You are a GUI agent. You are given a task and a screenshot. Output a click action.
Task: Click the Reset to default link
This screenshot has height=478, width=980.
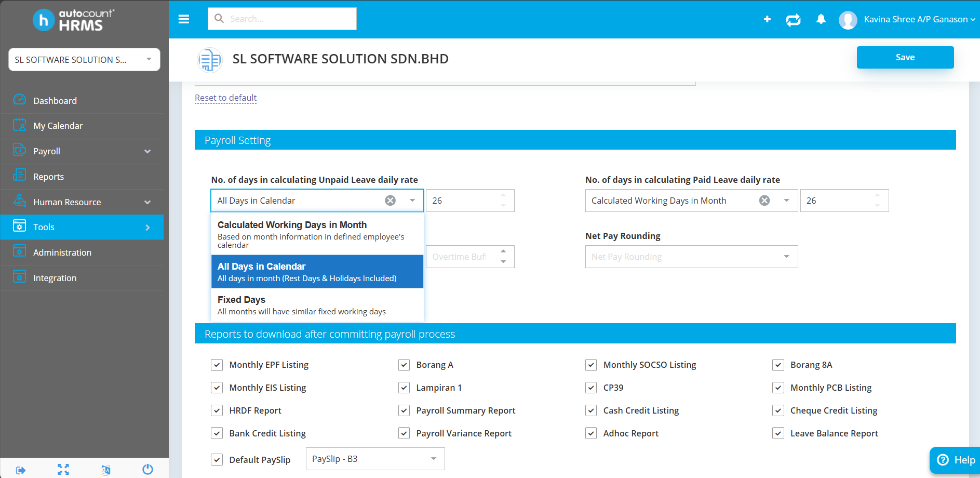225,98
